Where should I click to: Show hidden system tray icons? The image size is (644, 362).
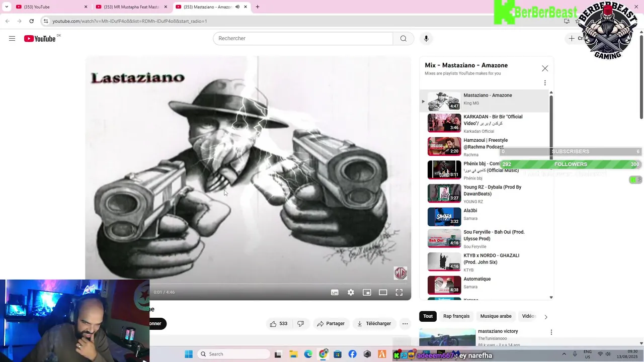click(564, 354)
